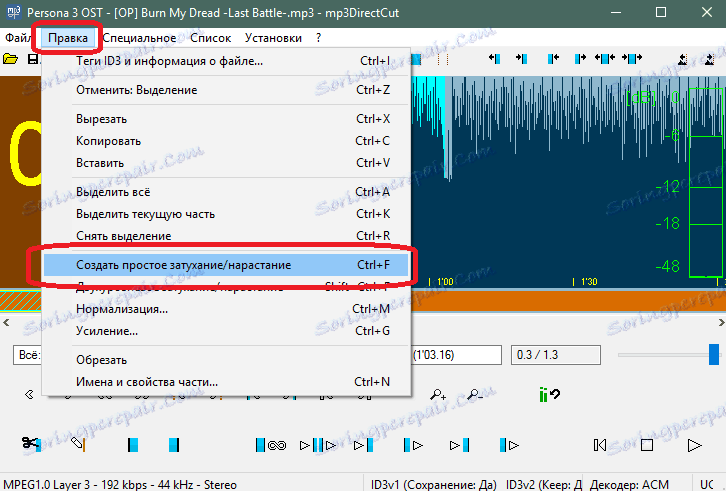Viewport: 726px width, 491px height.
Task: Open the question mark help menu
Action: click(319, 38)
